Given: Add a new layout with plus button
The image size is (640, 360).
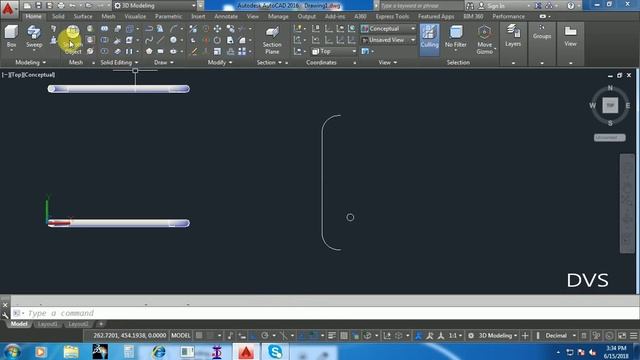Looking at the screenshot, I should [x=101, y=324].
